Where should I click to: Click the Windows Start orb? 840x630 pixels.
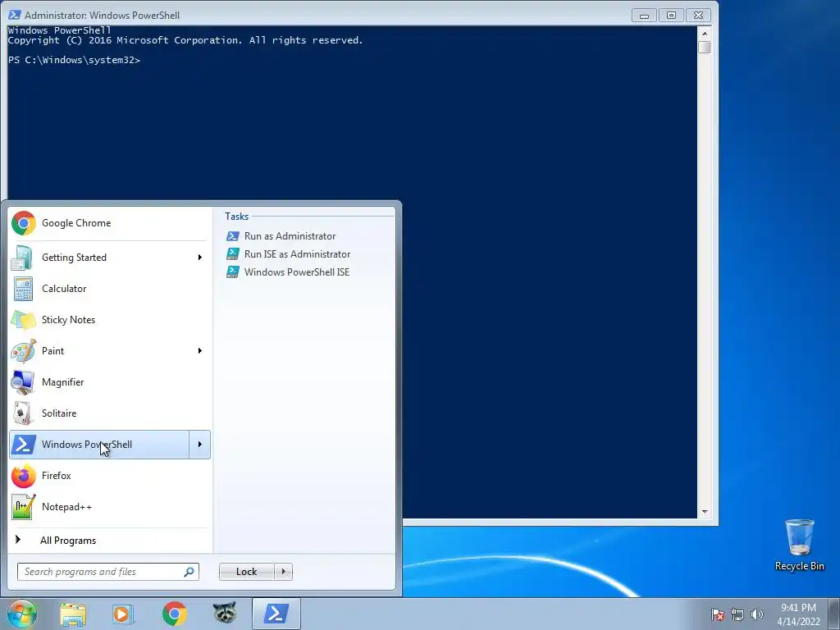pos(21,614)
